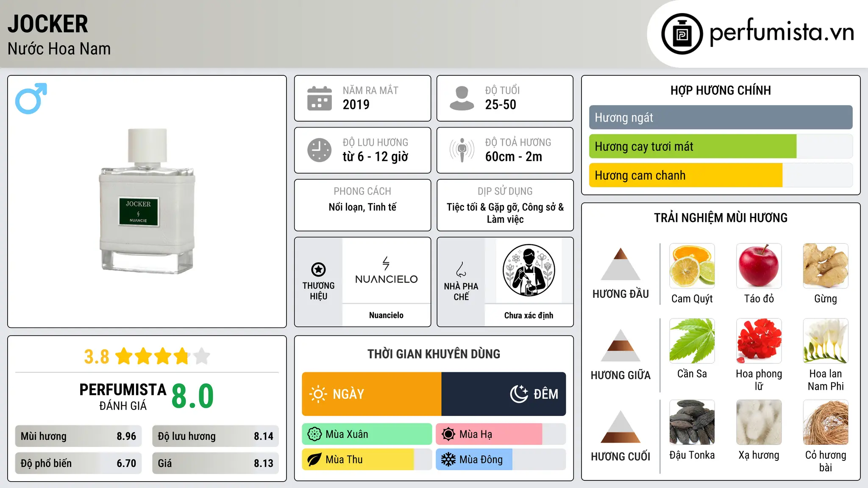
Task: Click the Thời gian khuyên dùng heading
Action: pyautogui.click(x=434, y=354)
